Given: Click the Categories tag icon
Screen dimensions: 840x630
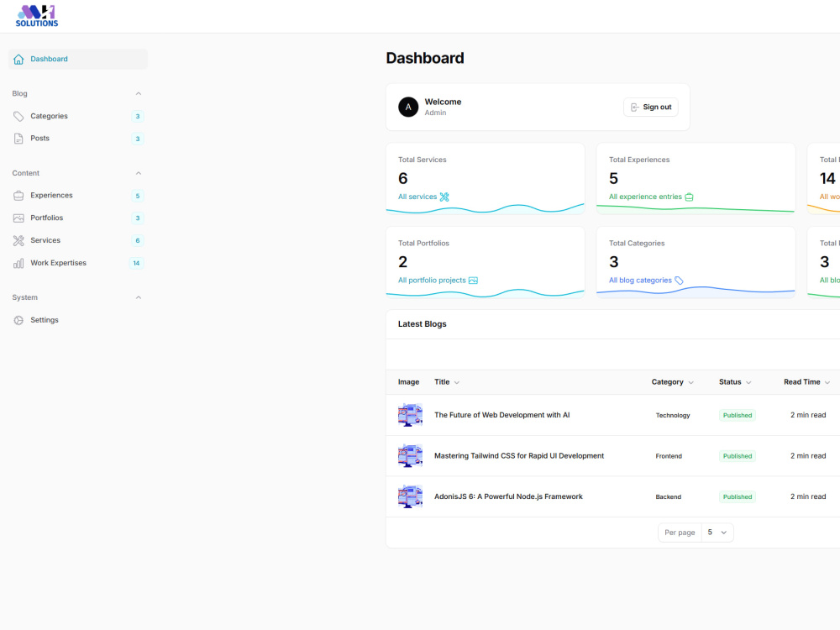Looking at the screenshot, I should [18, 116].
